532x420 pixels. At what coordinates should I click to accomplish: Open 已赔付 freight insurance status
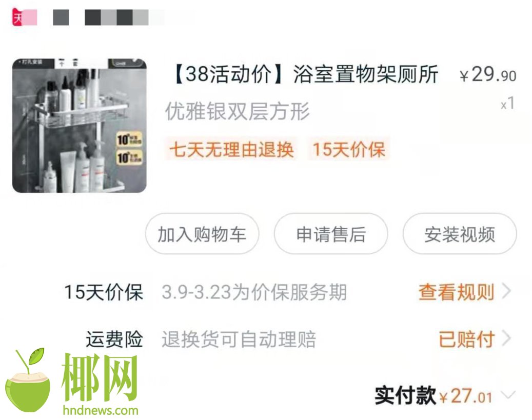click(x=466, y=339)
